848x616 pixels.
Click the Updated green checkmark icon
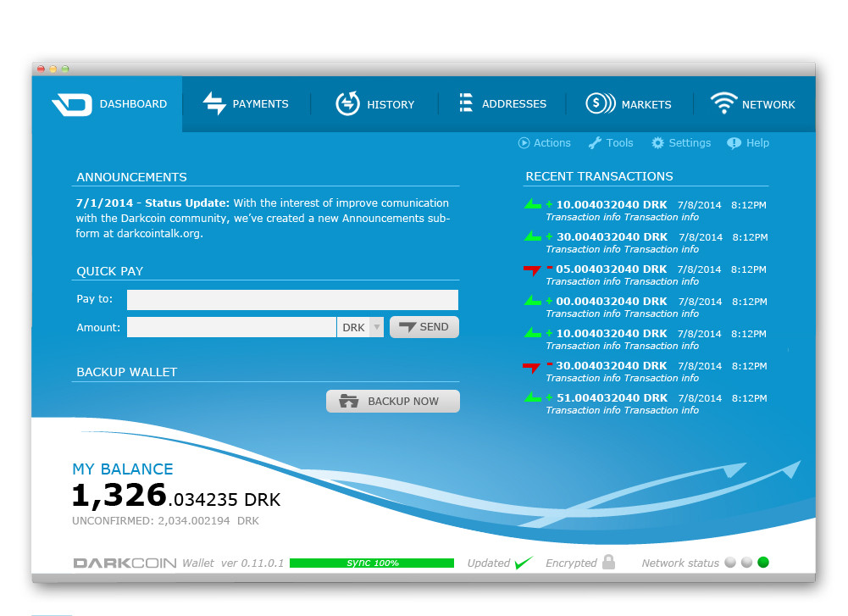click(524, 563)
